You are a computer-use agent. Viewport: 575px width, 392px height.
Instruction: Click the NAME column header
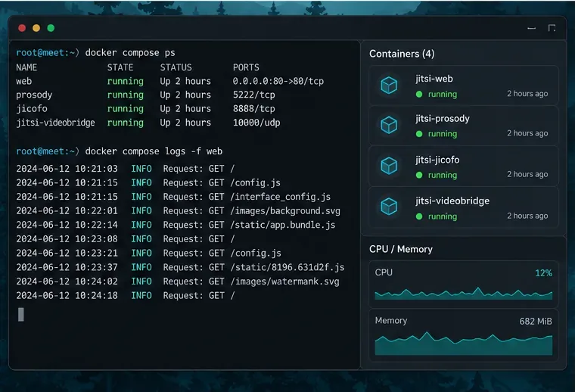pyautogui.click(x=26, y=67)
